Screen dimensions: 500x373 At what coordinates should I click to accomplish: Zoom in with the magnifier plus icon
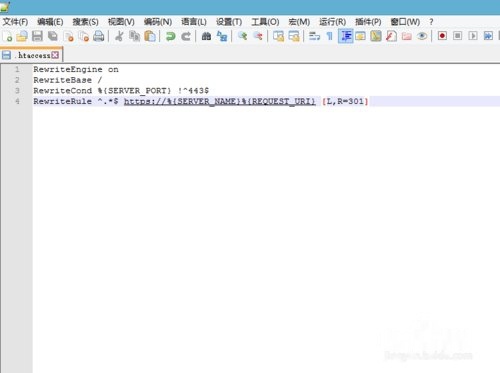[x=242, y=36]
